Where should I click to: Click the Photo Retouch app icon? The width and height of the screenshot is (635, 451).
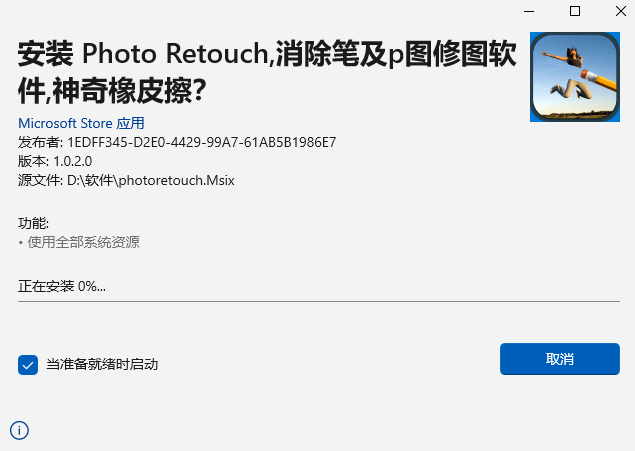pos(575,77)
